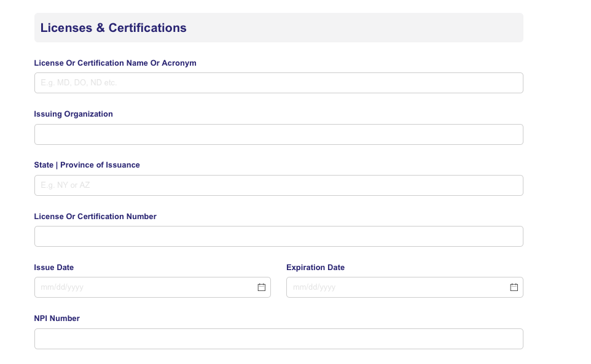The image size is (591, 364).
Task: Click the 'E.g. MD, DO, ND etc.' placeholder
Action: 79,83
